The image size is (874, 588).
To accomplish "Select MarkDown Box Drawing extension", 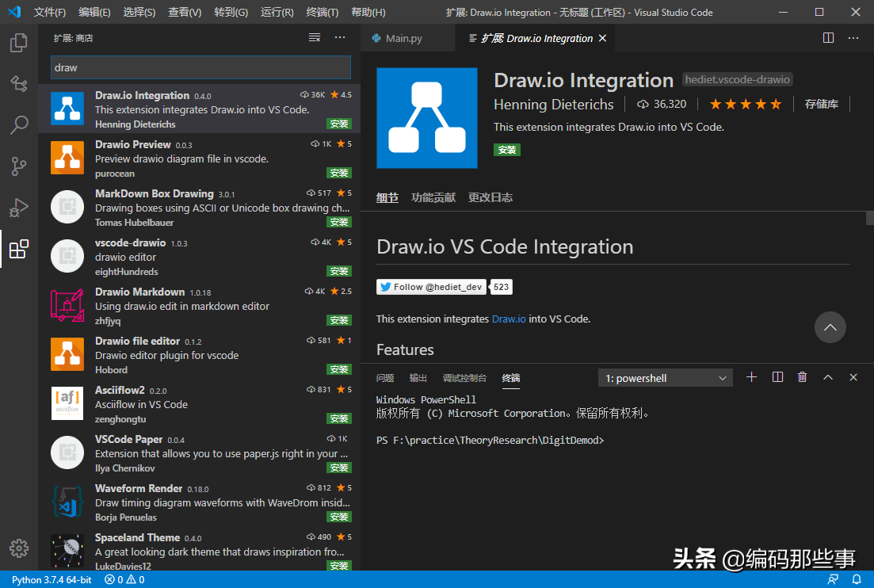I will pos(200,207).
